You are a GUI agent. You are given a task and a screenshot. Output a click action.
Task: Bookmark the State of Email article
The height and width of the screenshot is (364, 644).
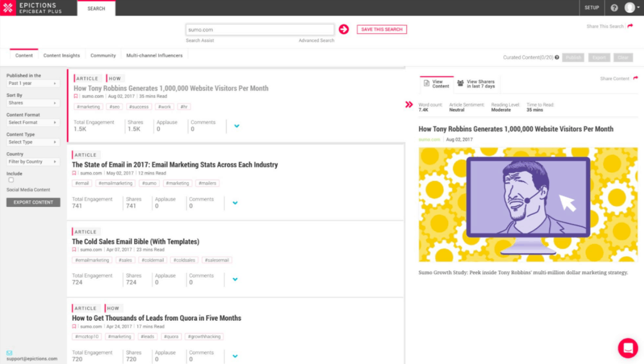tap(74, 173)
